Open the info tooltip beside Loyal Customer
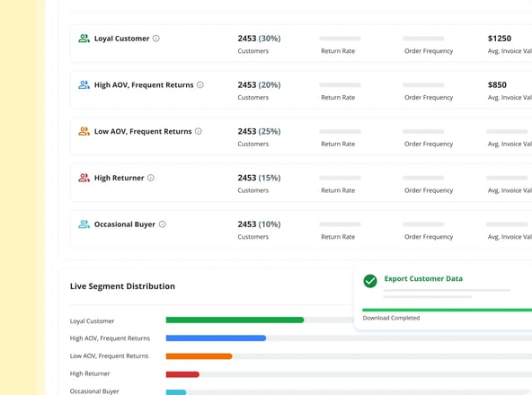The height and width of the screenshot is (395, 532). click(156, 39)
